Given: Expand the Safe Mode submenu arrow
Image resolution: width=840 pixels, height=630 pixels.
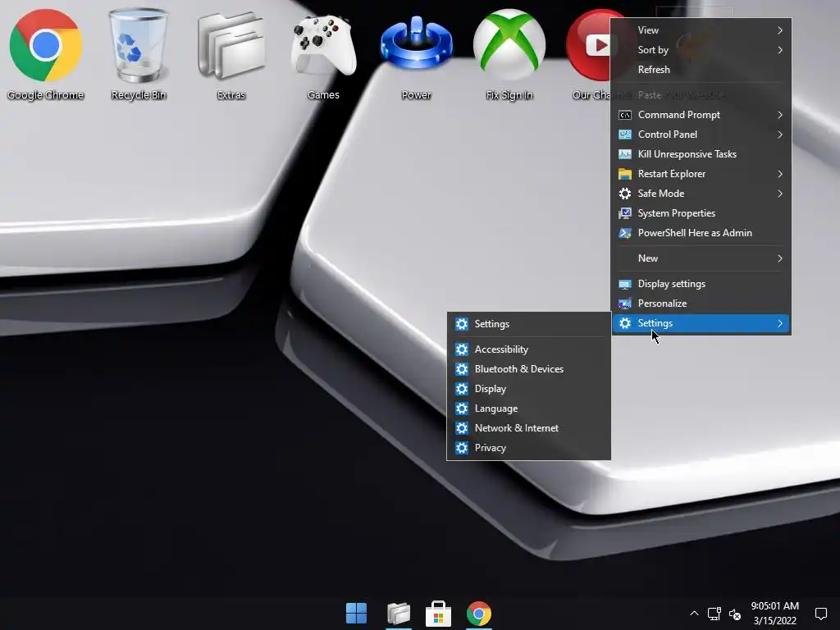Looking at the screenshot, I should [780, 194].
